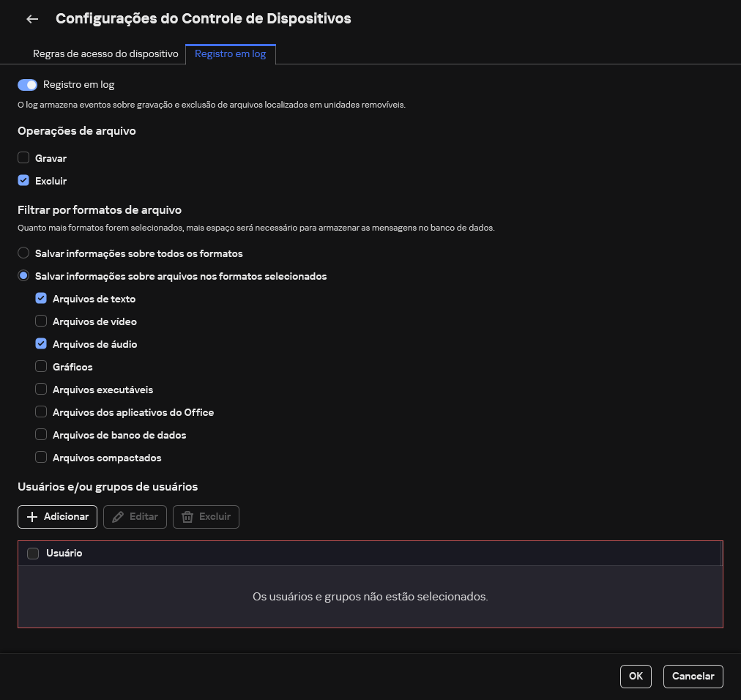Enable Arquivos dos aplicativos do Office

tap(41, 412)
